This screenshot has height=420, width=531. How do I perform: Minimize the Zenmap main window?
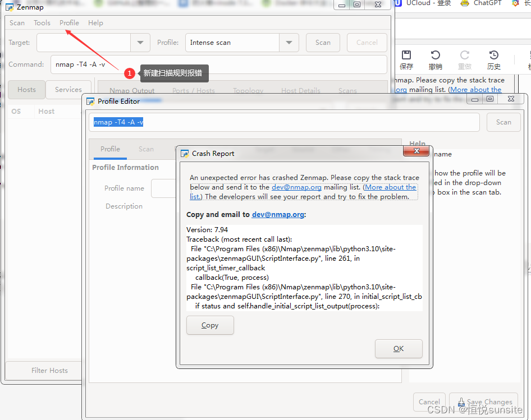pyautogui.click(x=342, y=4)
